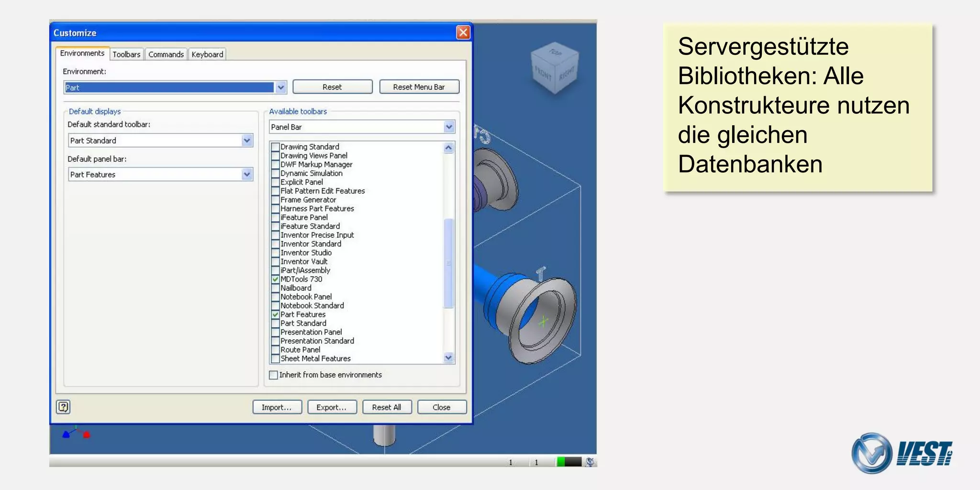
Task: Check the Drawing Views Panel box
Action: [x=275, y=156]
